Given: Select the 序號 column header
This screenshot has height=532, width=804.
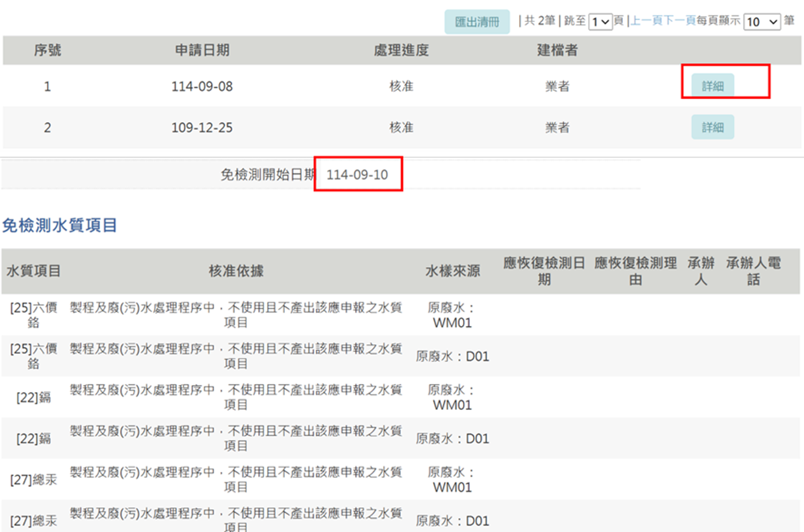Looking at the screenshot, I should [x=47, y=50].
